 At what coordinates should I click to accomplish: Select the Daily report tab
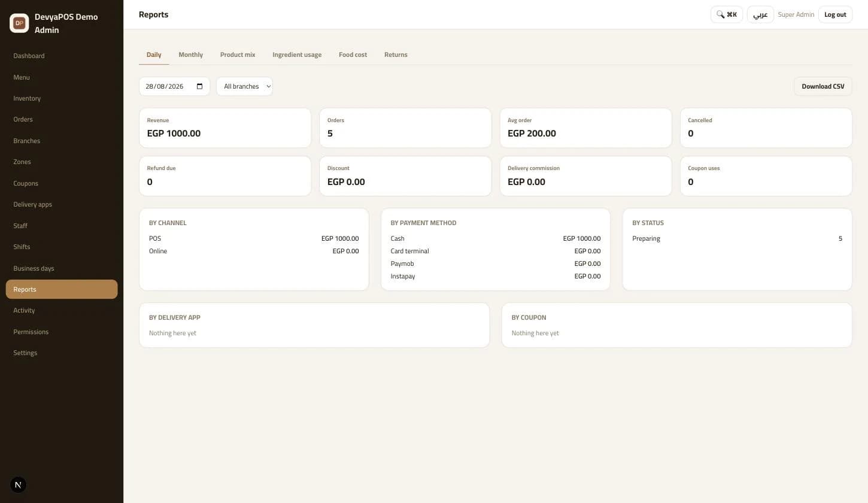[x=154, y=54]
